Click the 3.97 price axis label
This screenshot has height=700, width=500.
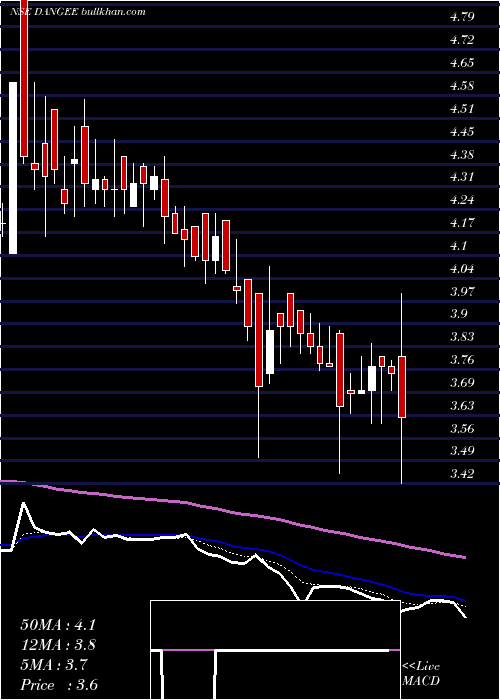(462, 291)
